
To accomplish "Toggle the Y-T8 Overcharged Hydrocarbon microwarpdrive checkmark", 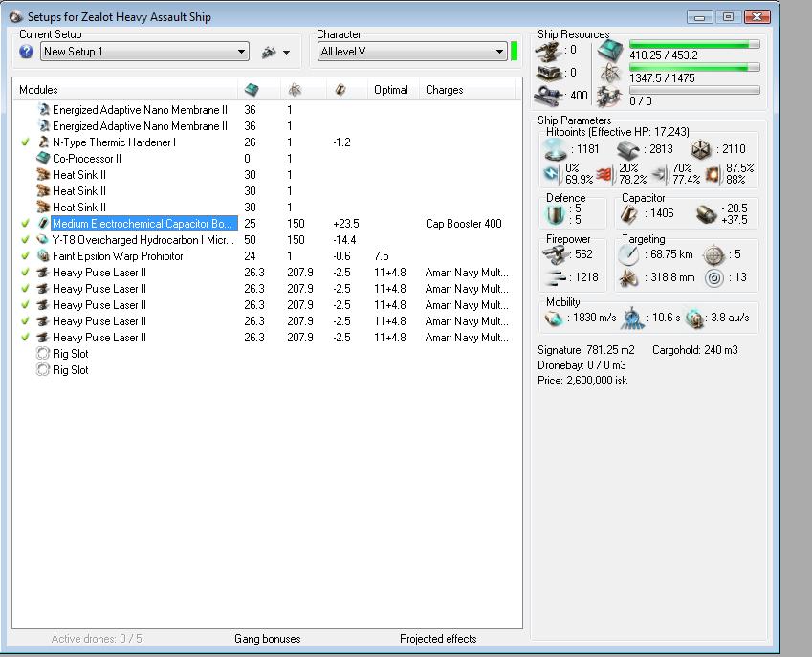I will pyautogui.click(x=25, y=240).
